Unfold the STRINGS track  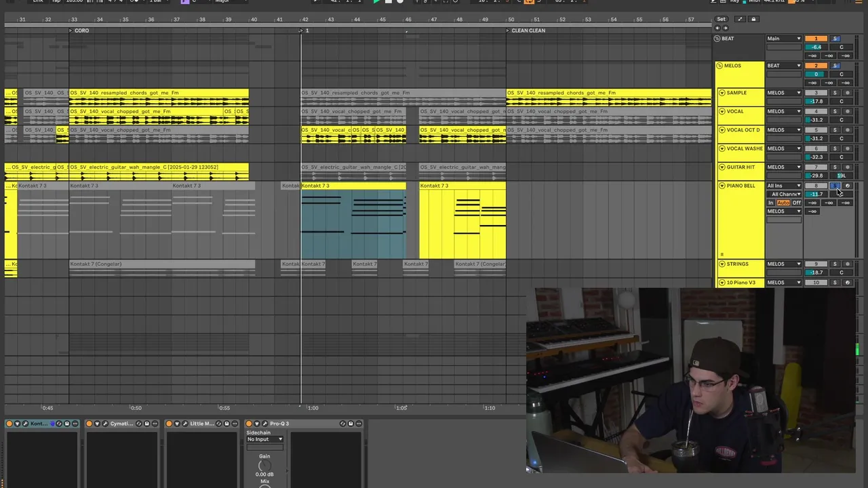[x=722, y=264]
